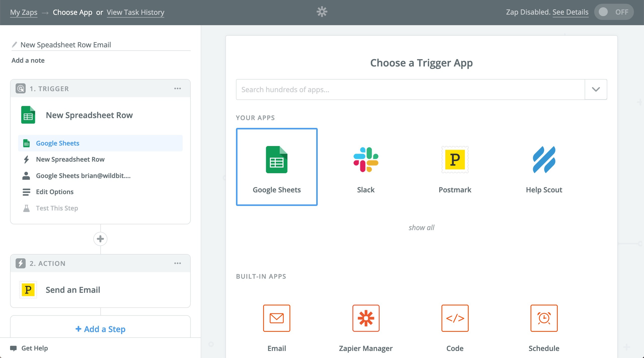This screenshot has width=644, height=358.
Task: Click the person icon beside the Google Sheets account
Action: point(26,176)
